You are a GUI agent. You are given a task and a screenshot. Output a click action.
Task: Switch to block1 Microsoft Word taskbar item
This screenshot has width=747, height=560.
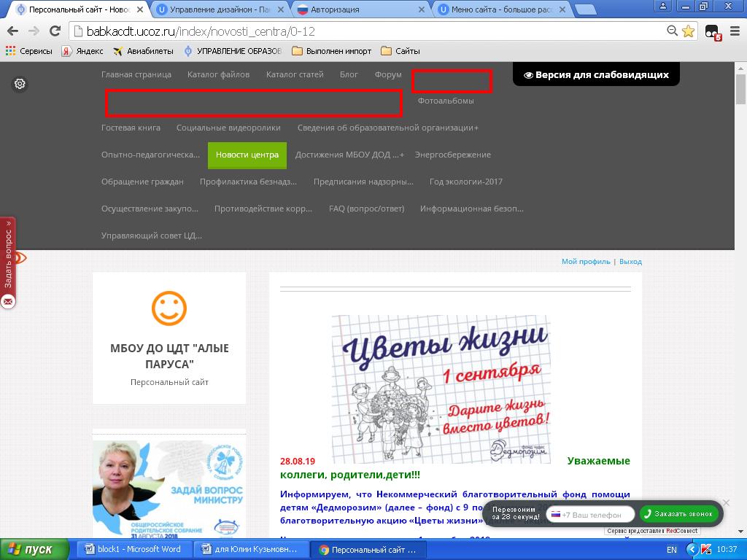(133, 550)
